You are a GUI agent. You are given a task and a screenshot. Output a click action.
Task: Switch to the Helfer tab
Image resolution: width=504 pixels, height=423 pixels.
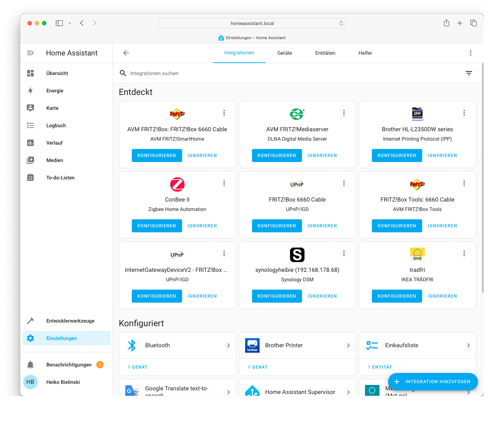pos(365,53)
